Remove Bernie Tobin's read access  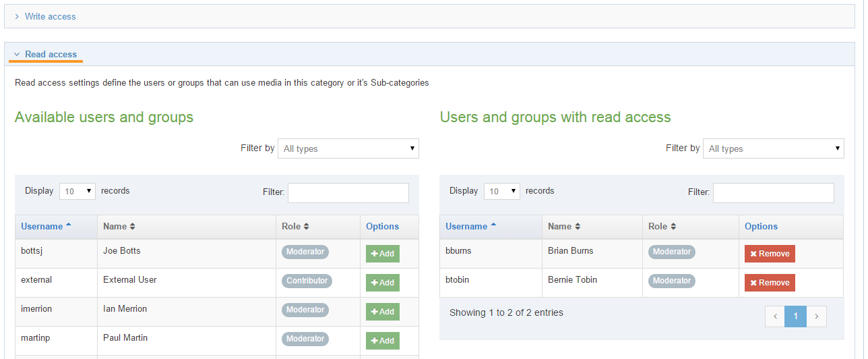tap(769, 283)
